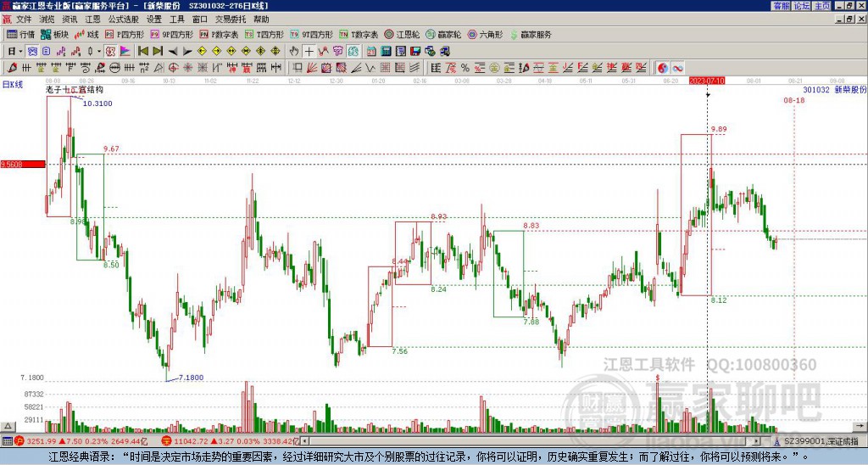Click the horizontal chart scrollbar track

click(x=532, y=441)
